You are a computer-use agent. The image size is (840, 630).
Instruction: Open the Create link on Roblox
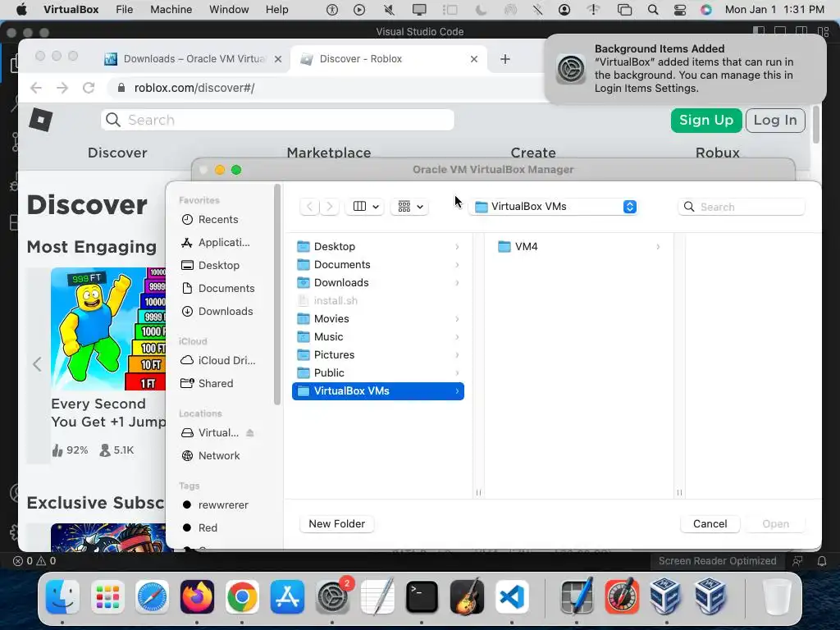pos(533,153)
